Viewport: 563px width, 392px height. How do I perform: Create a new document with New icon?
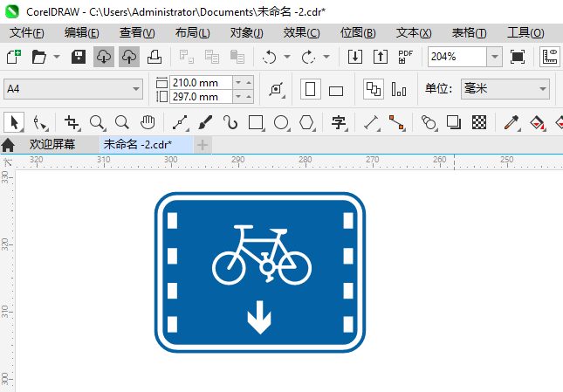(x=14, y=57)
